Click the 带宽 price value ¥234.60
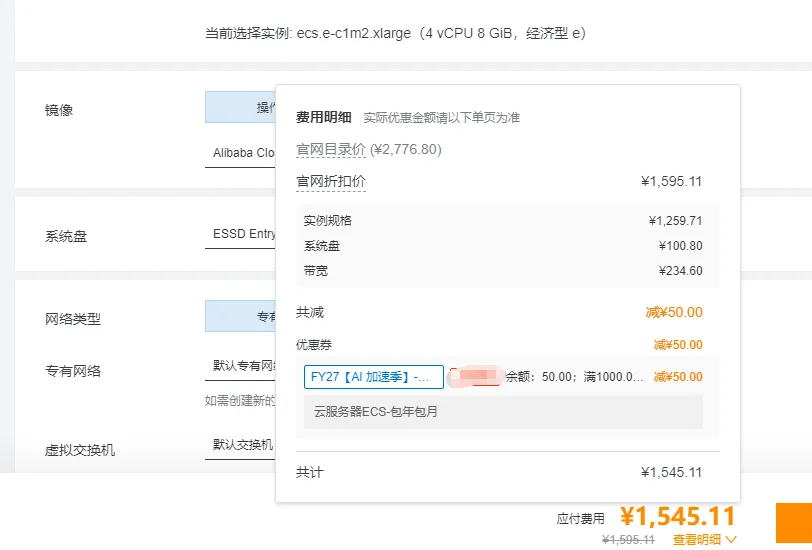 pos(680,271)
